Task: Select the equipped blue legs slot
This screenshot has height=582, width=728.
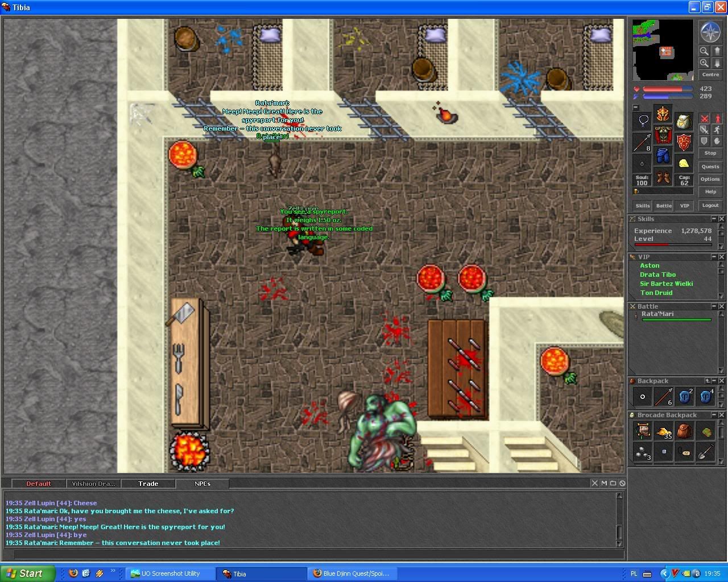Action: (663, 156)
